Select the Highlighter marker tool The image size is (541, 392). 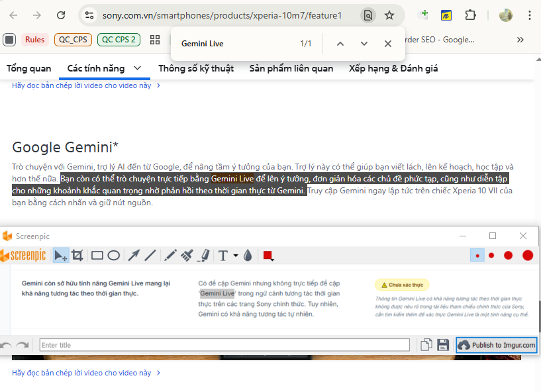(x=203, y=256)
